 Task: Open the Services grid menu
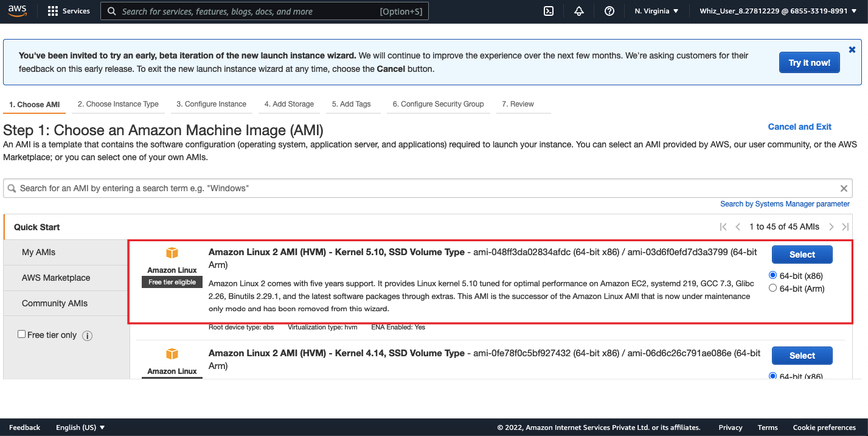click(x=68, y=11)
